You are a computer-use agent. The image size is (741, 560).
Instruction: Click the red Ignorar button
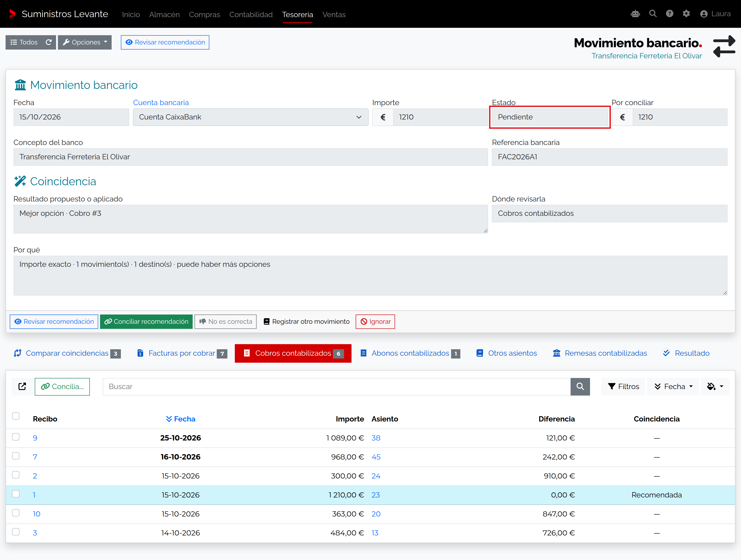coord(375,322)
